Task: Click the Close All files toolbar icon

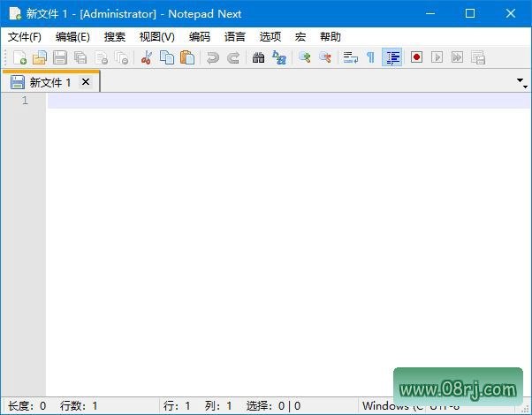Action: click(x=121, y=57)
